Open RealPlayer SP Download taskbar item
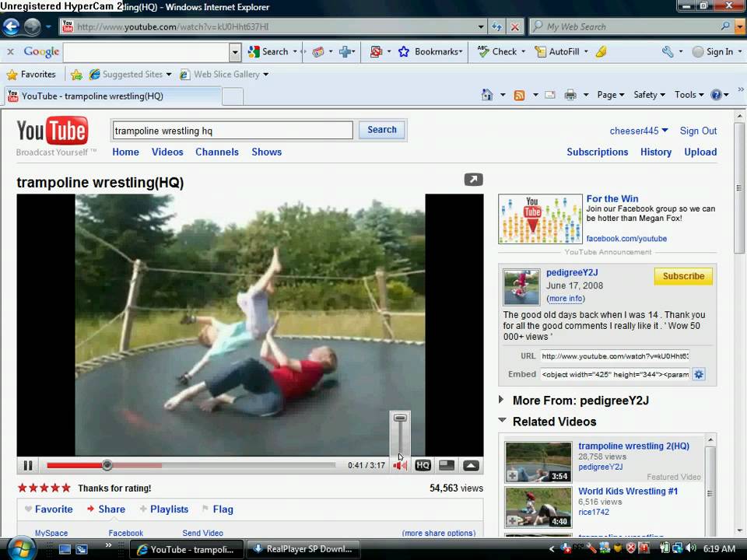The height and width of the screenshot is (560, 747). click(x=303, y=549)
